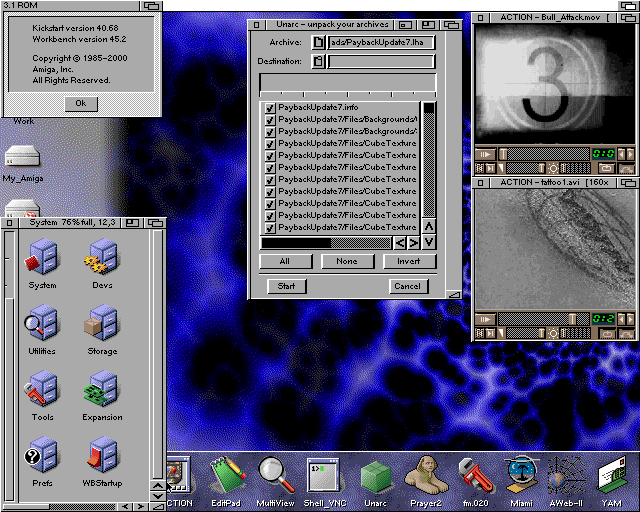This screenshot has height=512, width=640.
Task: Uncheck the second CubeTexture entry checkbox
Action: 270,156
